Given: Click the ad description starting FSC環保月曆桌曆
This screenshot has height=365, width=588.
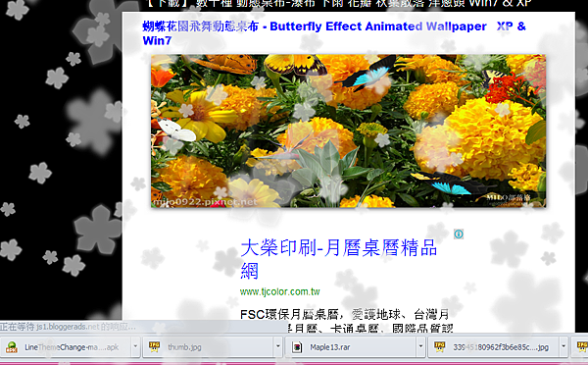Looking at the screenshot, I should (x=346, y=321).
